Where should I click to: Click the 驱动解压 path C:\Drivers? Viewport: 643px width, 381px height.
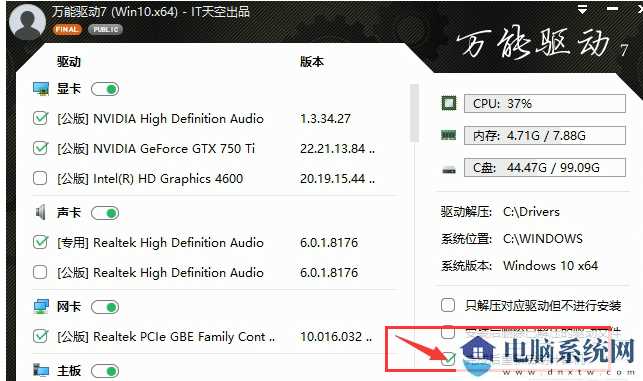click(x=531, y=212)
